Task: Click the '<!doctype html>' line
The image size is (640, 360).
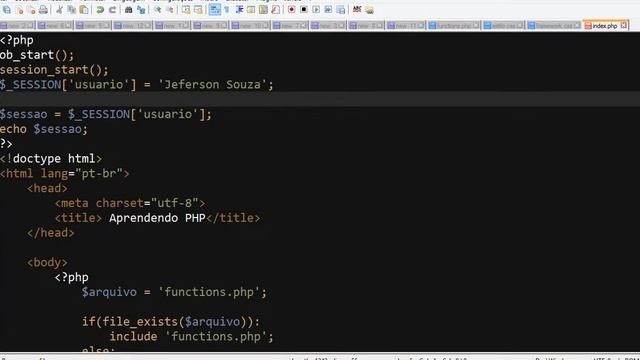Action: point(51,159)
